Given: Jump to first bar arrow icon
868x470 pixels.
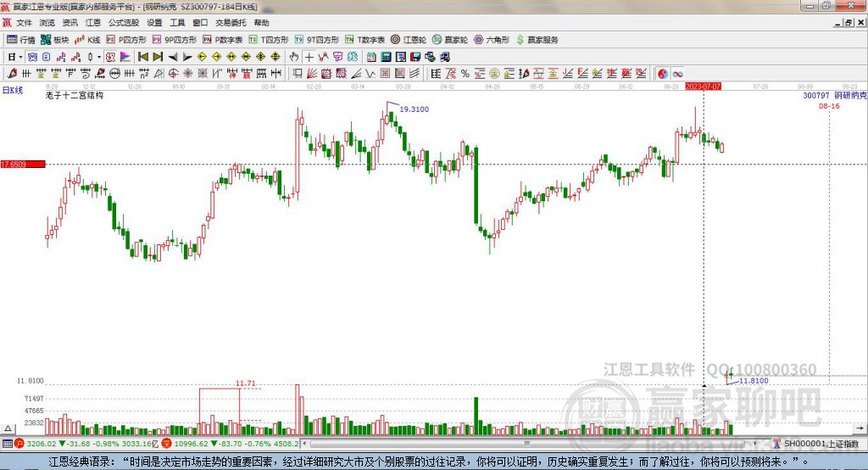Looking at the screenshot, I should tap(142, 57).
